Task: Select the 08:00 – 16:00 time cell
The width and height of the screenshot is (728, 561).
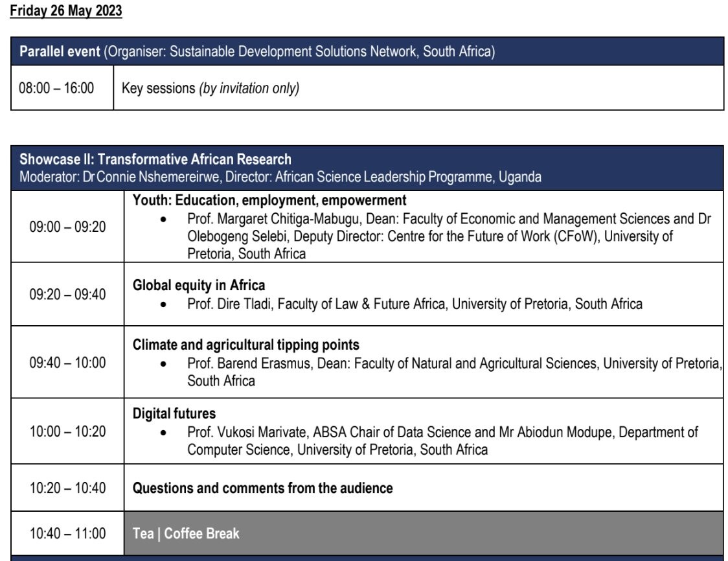Action: (x=56, y=88)
